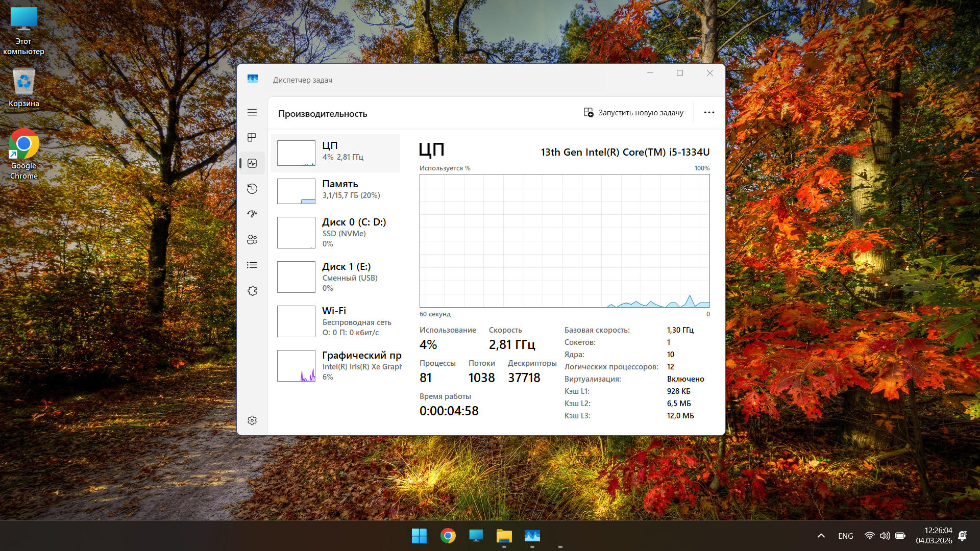Open Startup apps icon in sidebar
This screenshot has height=551, width=980.
[252, 214]
